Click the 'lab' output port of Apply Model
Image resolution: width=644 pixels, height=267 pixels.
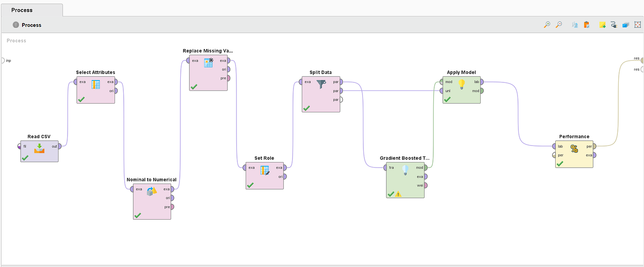[482, 82]
